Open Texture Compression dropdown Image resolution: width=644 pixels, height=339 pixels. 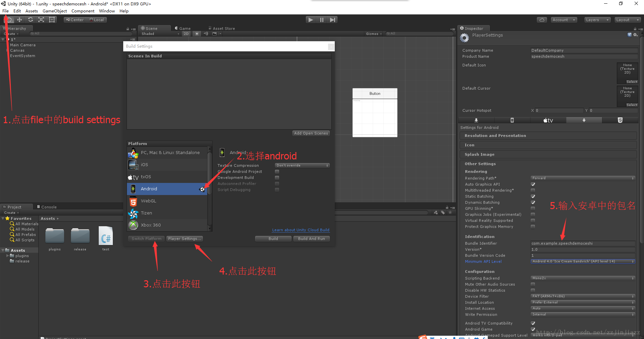click(302, 165)
